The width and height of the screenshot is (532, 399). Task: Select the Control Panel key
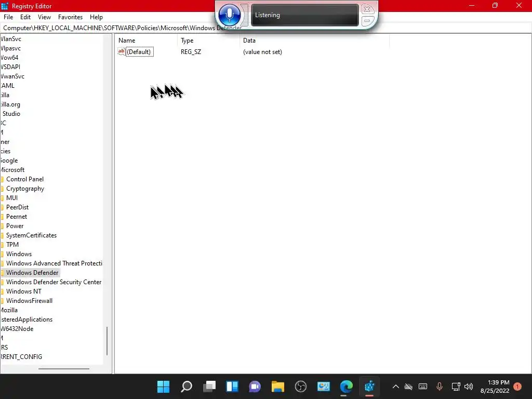pos(25,179)
